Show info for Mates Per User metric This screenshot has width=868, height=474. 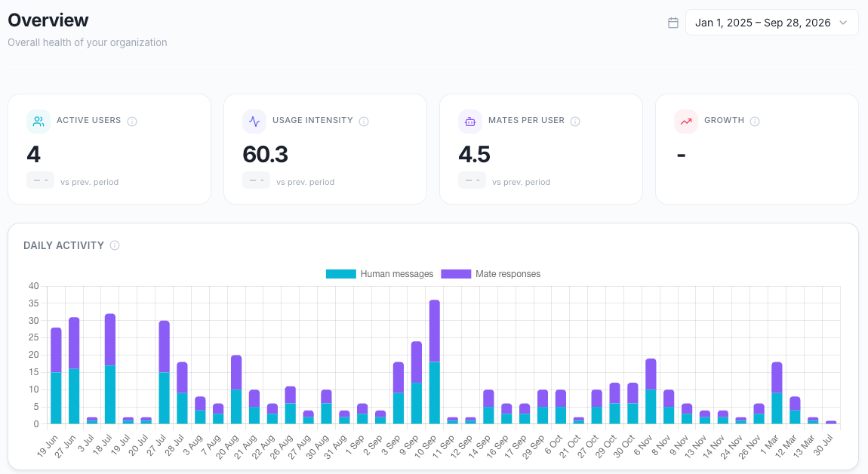[x=575, y=122]
